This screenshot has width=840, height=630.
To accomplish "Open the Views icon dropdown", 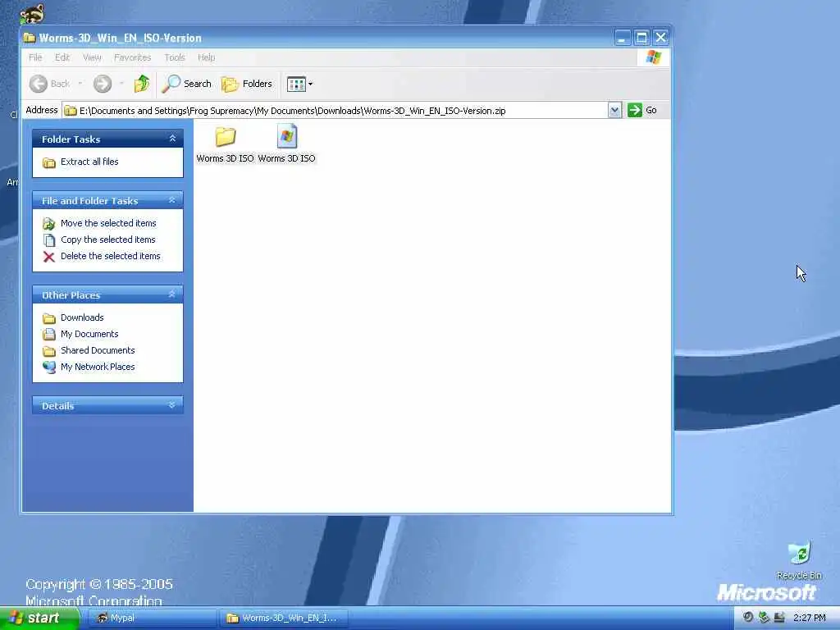I will [x=300, y=84].
